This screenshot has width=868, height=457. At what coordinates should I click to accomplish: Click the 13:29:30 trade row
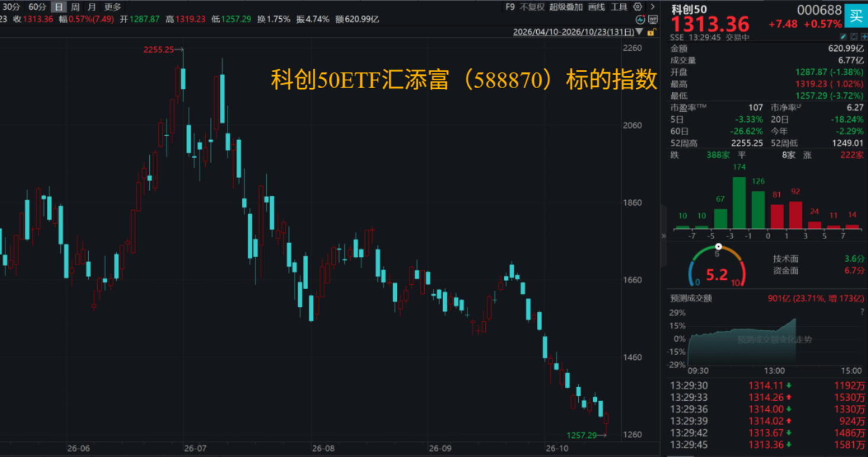[767, 385]
